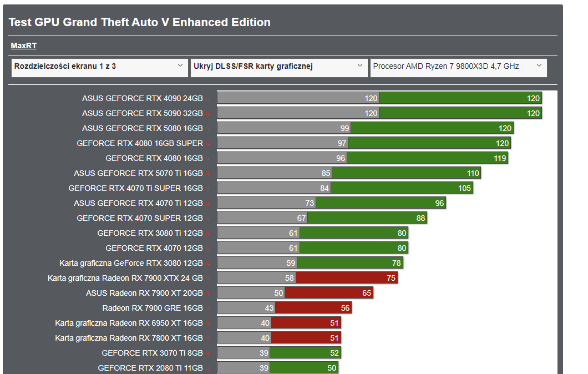Remove Radeon RX 6950 XT 16GB with X icon
This screenshot has height=374, width=588.
click(208, 323)
